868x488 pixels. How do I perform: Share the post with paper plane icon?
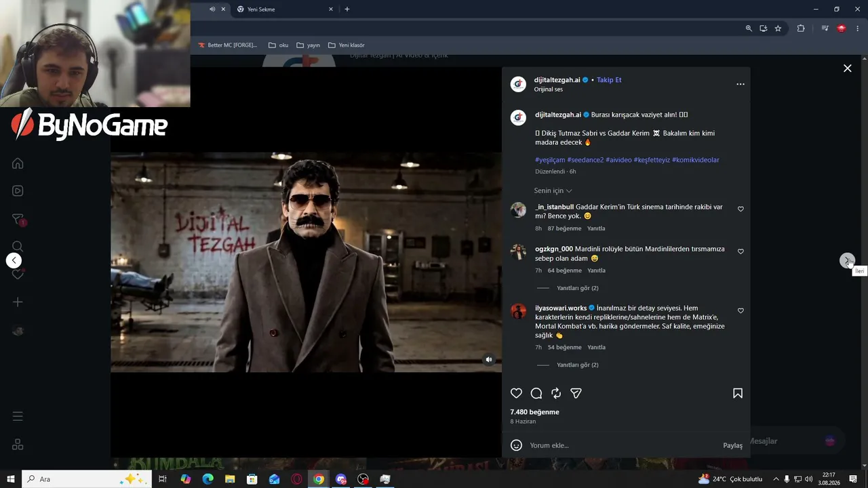tap(576, 393)
